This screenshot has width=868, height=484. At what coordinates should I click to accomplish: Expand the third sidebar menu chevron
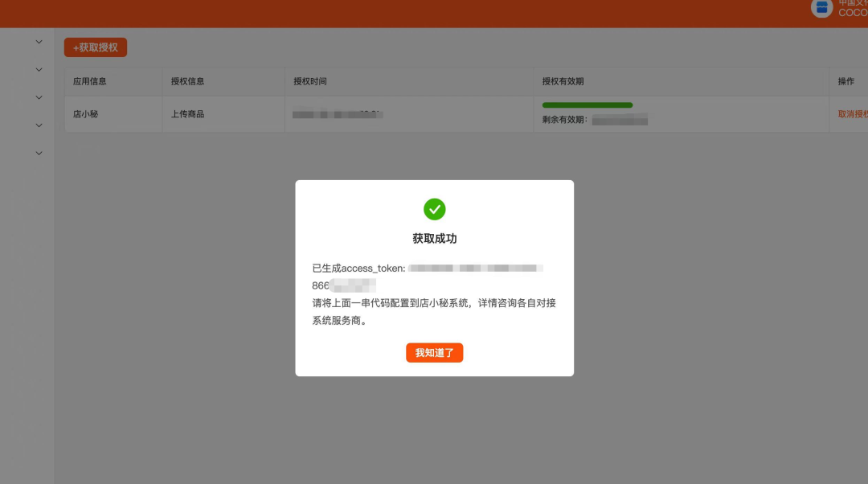pyautogui.click(x=38, y=97)
